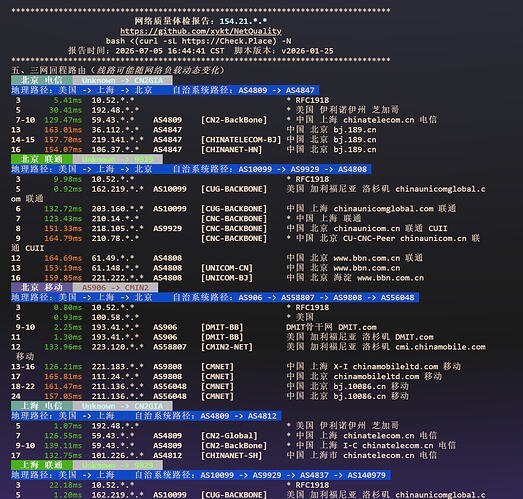Click the AS906 -> CMIN2 route label

[x=115, y=288]
